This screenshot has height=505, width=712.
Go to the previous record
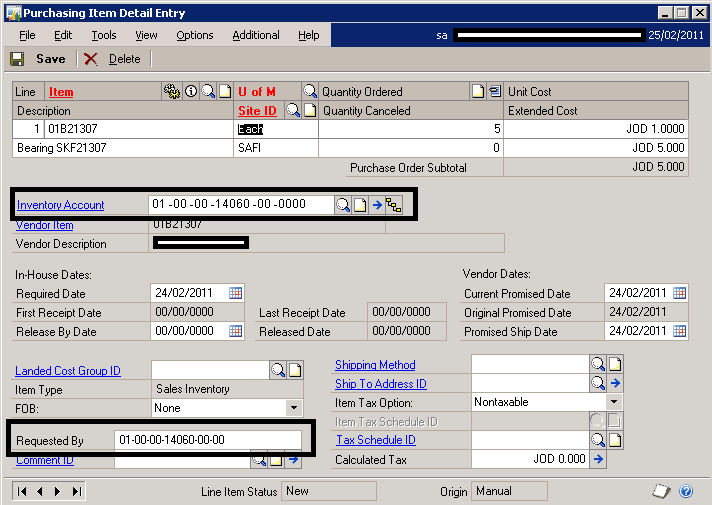[40, 491]
